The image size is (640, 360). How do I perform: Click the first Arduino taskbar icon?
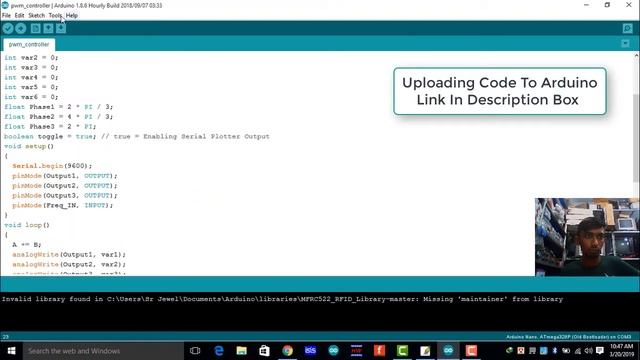pos(333,351)
